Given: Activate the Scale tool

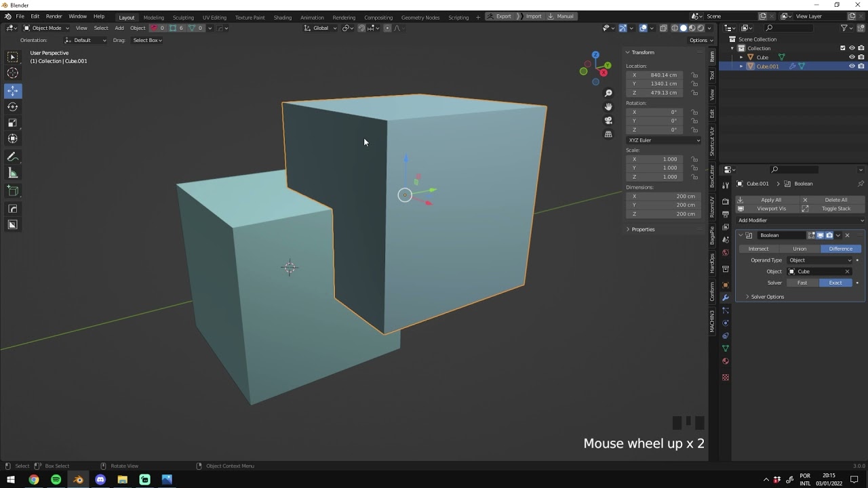Looking at the screenshot, I should coord(12,123).
